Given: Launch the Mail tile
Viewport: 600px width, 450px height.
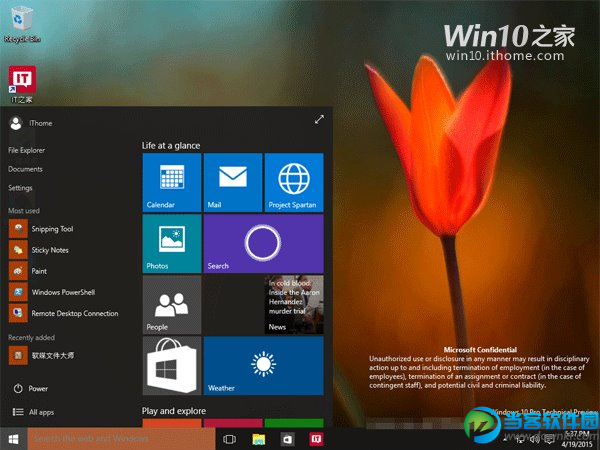Looking at the screenshot, I should click(232, 182).
